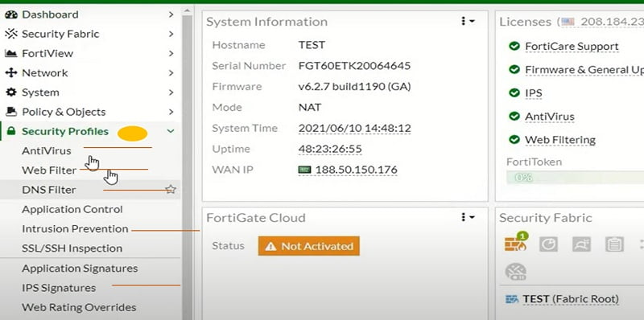Click the Dashboard gauge icon

[x=11, y=14]
